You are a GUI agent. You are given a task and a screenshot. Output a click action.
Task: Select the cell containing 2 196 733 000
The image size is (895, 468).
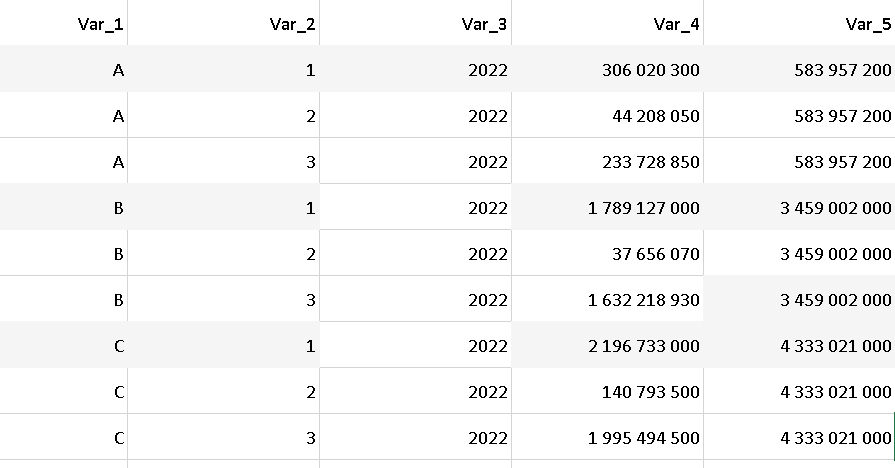[643, 346]
